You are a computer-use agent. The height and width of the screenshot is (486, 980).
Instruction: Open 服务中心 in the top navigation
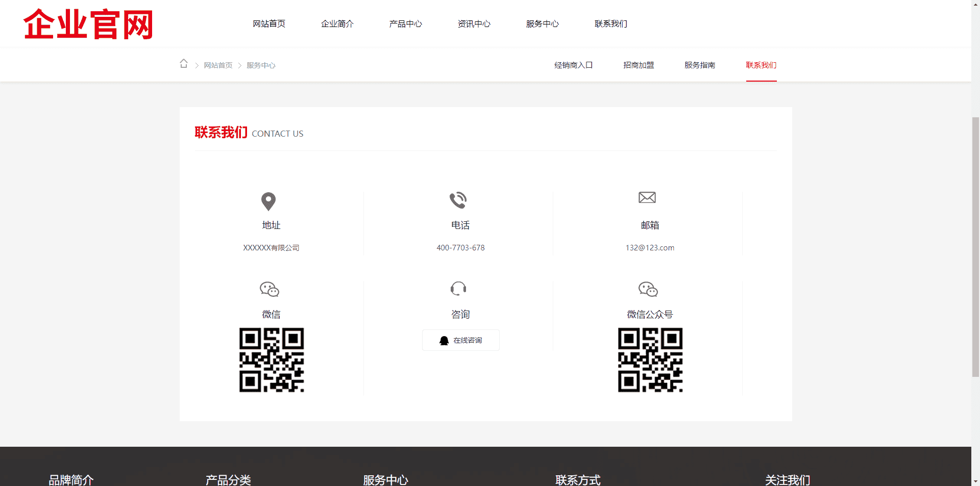point(543,24)
